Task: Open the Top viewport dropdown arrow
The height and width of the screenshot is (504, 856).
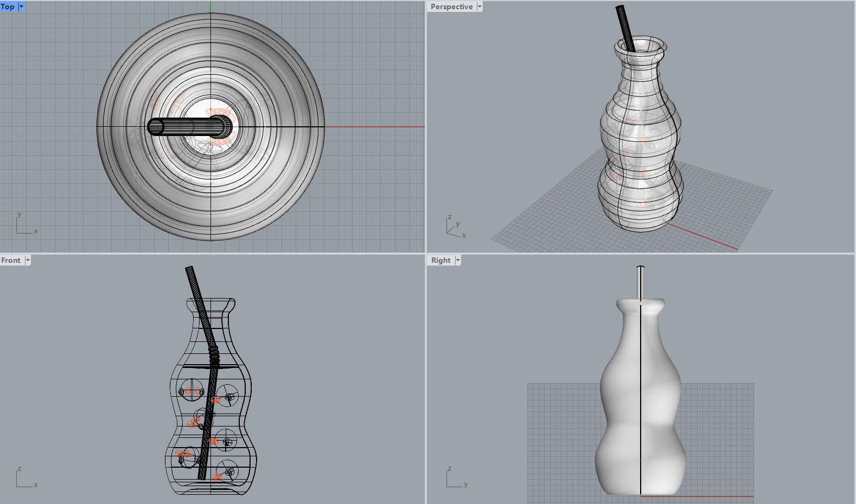Action: pos(22,7)
